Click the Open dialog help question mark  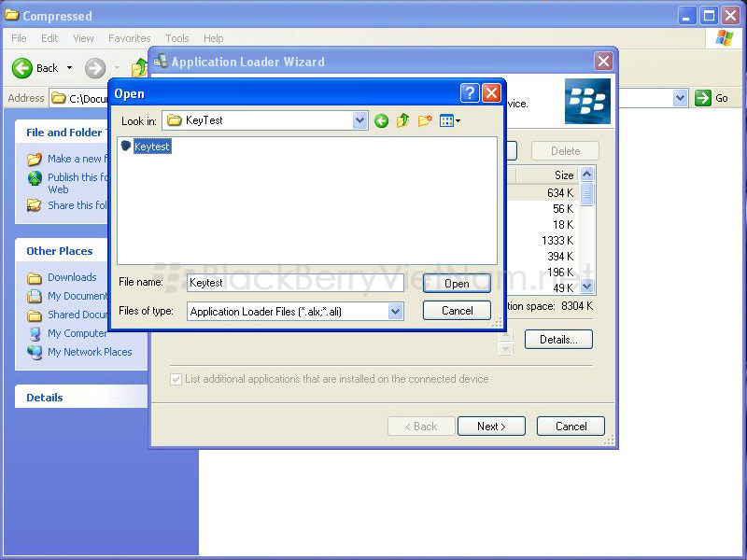470,92
